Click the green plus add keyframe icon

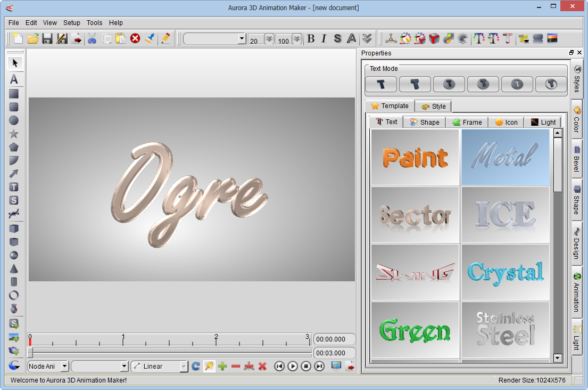222,366
